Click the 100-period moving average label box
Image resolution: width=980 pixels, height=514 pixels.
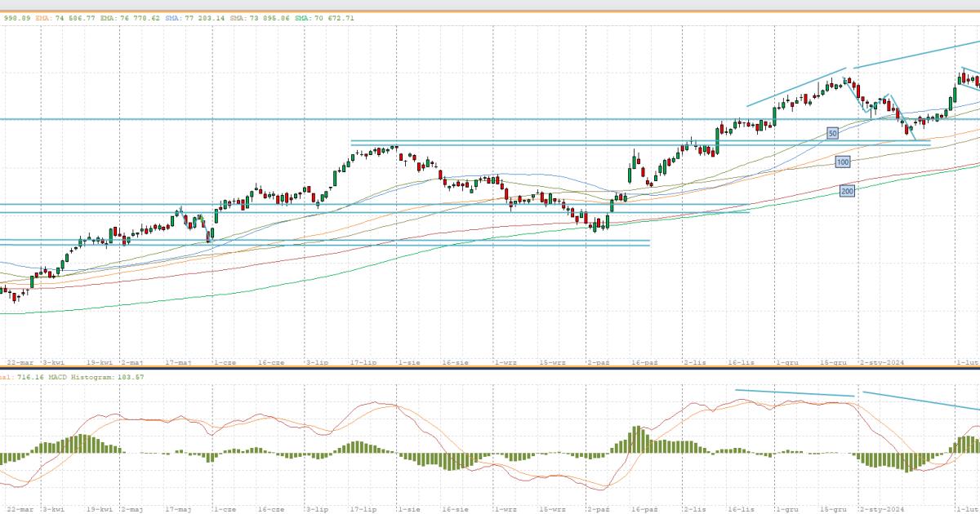[x=843, y=162]
